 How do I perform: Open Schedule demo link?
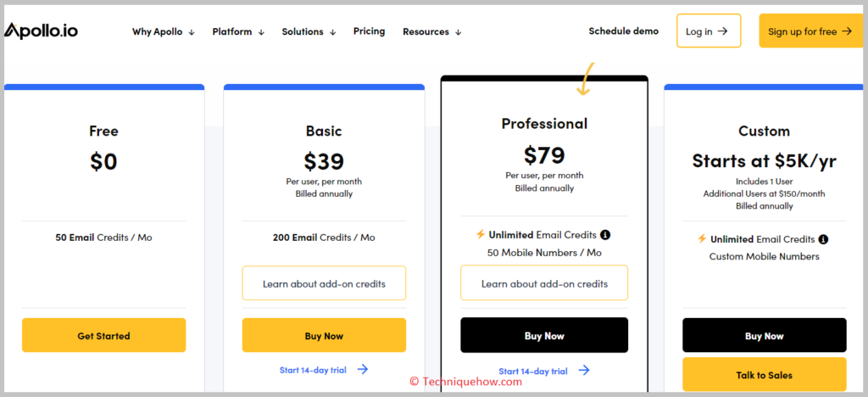click(x=623, y=31)
